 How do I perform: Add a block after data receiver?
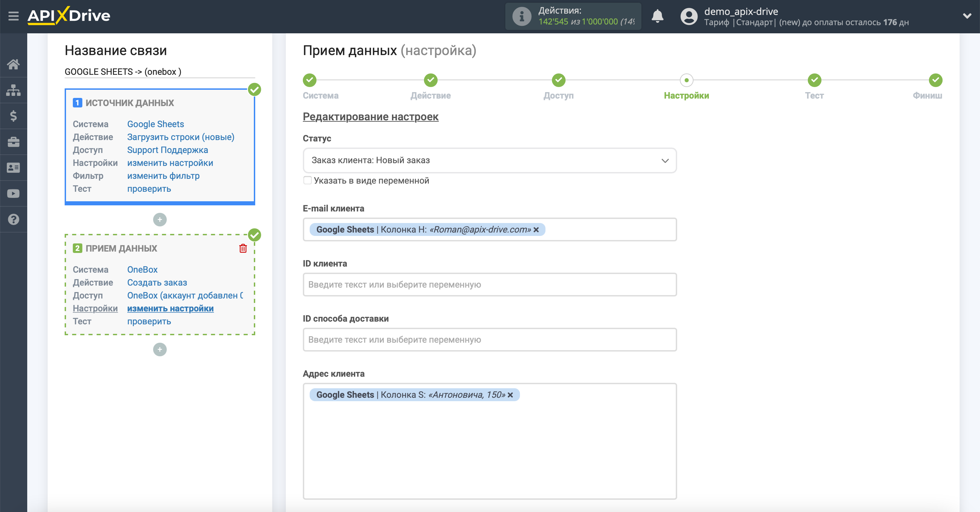[160, 349]
